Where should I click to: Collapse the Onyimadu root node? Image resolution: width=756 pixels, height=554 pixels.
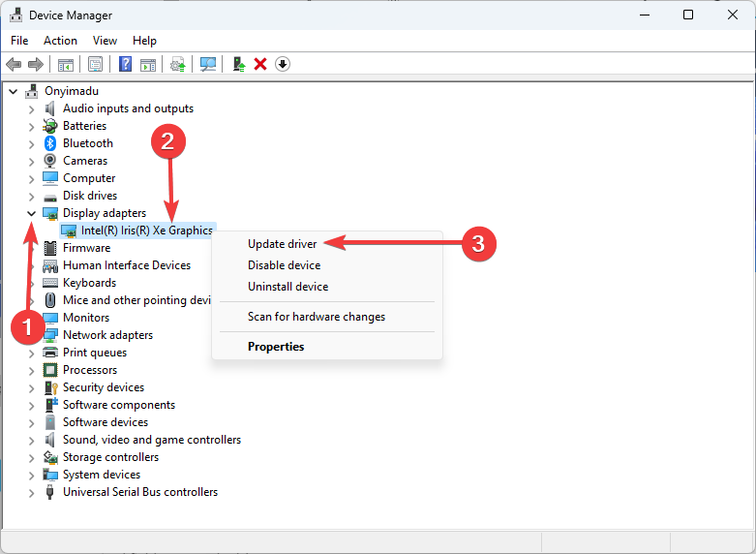[x=14, y=91]
